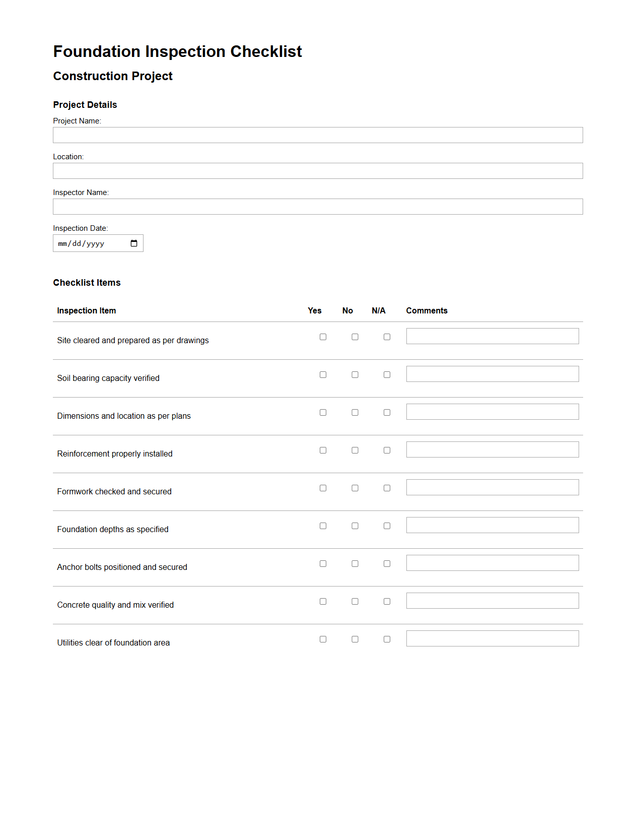Image resolution: width=636 pixels, height=840 pixels.
Task: Check N/A for dimensions and location item
Action: click(387, 412)
